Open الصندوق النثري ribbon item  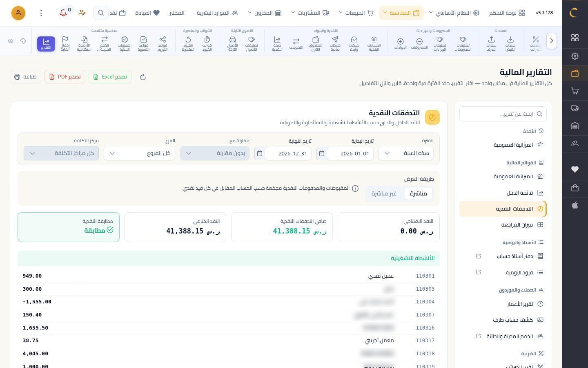coord(316,44)
